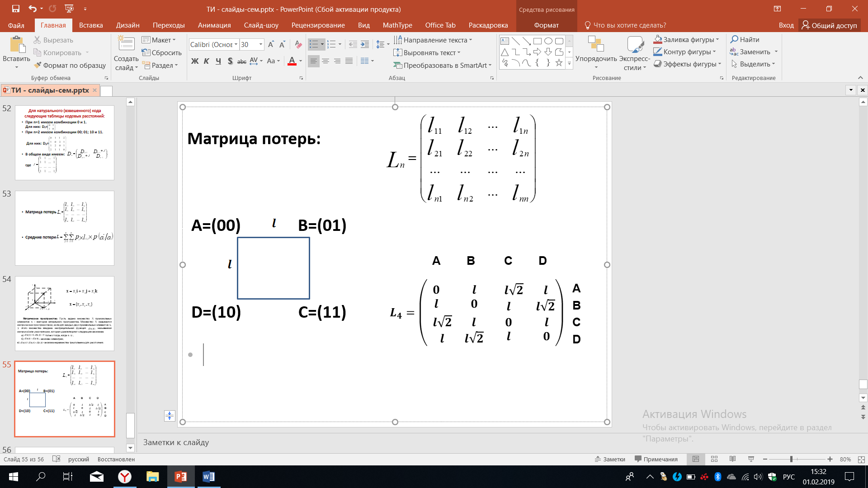868x488 pixels.
Task: Click the Paste (Вставить) clipboard icon
Action: click(17, 45)
